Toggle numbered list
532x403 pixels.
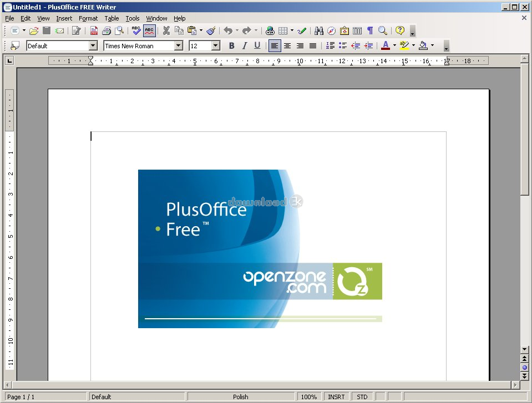coord(330,46)
